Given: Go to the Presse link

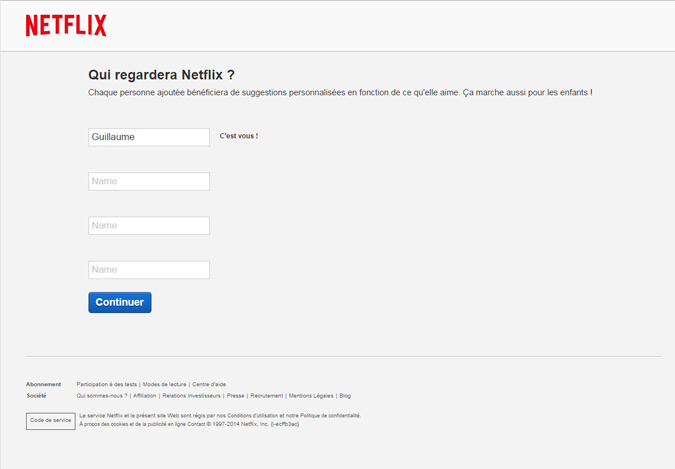Looking at the screenshot, I should (235, 396).
